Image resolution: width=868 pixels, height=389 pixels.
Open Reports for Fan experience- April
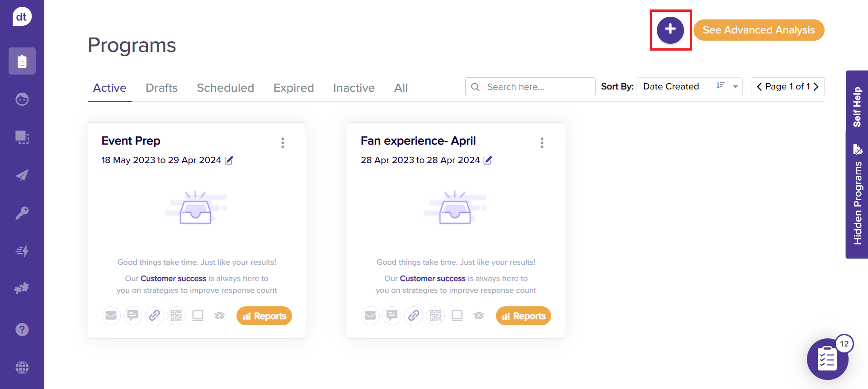(523, 316)
